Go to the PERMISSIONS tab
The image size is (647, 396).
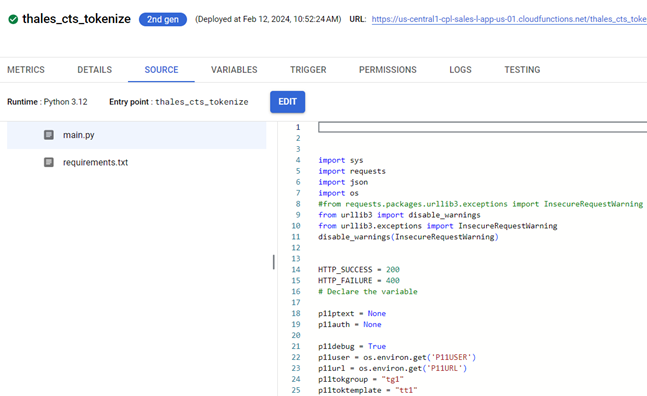click(x=387, y=70)
